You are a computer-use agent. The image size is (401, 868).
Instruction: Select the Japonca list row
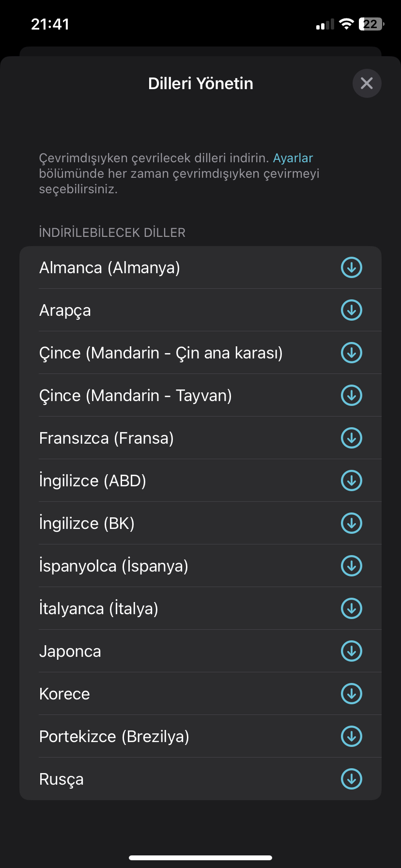tap(200, 651)
